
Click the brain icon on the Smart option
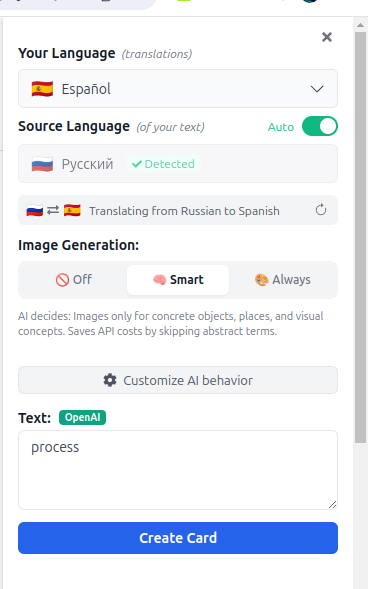tap(159, 280)
